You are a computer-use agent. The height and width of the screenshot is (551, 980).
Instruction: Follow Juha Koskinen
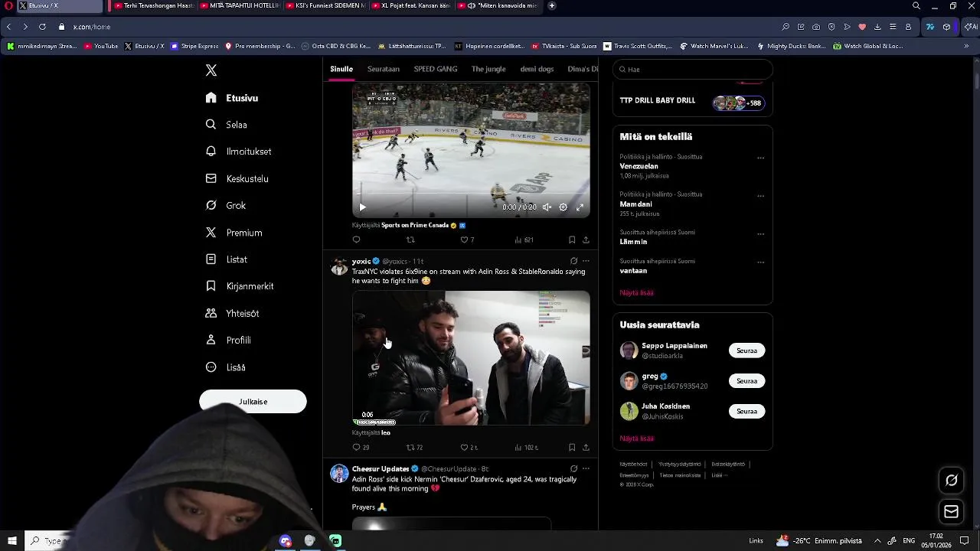[746, 411]
